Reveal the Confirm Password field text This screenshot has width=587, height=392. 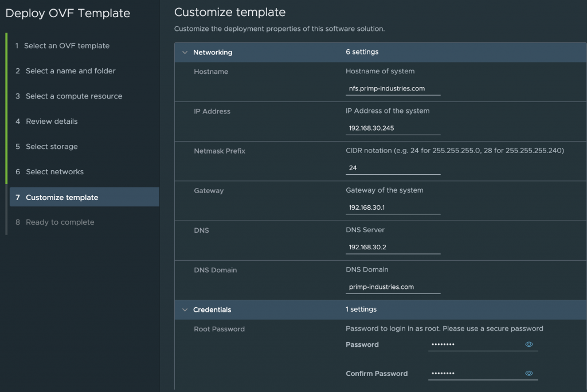pyautogui.click(x=529, y=373)
